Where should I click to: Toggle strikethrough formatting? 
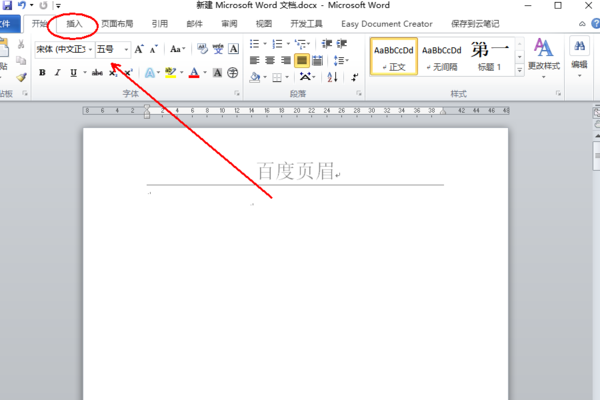(97, 72)
